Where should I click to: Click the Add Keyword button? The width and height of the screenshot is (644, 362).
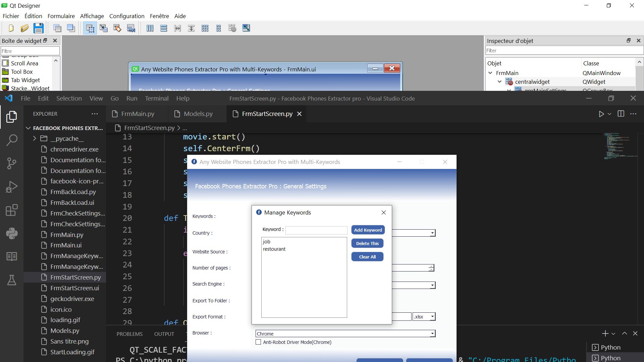point(368,230)
